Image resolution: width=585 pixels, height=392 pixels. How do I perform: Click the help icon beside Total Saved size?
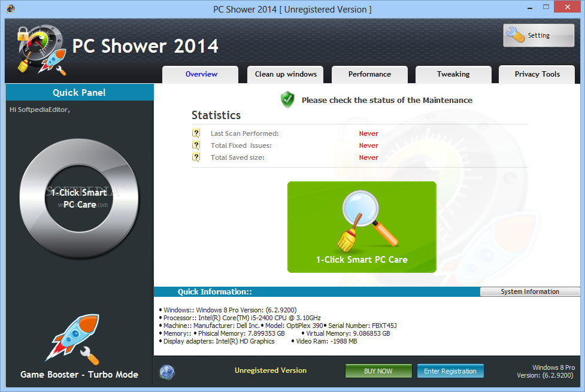point(196,157)
